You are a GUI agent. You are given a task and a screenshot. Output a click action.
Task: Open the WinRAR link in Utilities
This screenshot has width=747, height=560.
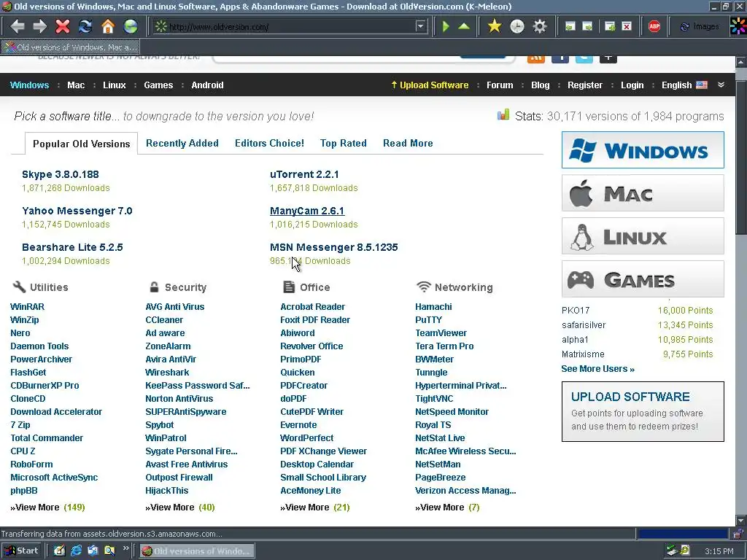(27, 307)
